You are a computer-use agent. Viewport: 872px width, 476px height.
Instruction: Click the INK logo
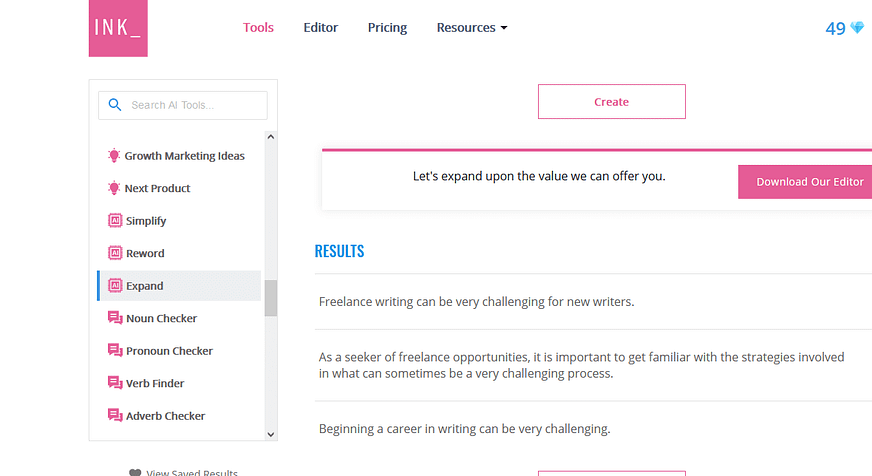(118, 28)
